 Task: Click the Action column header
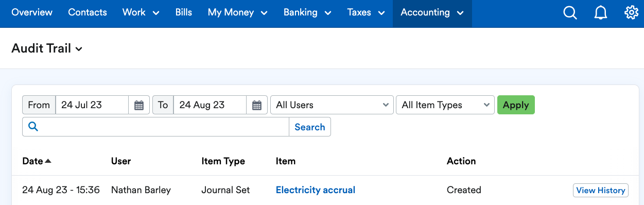tap(461, 161)
